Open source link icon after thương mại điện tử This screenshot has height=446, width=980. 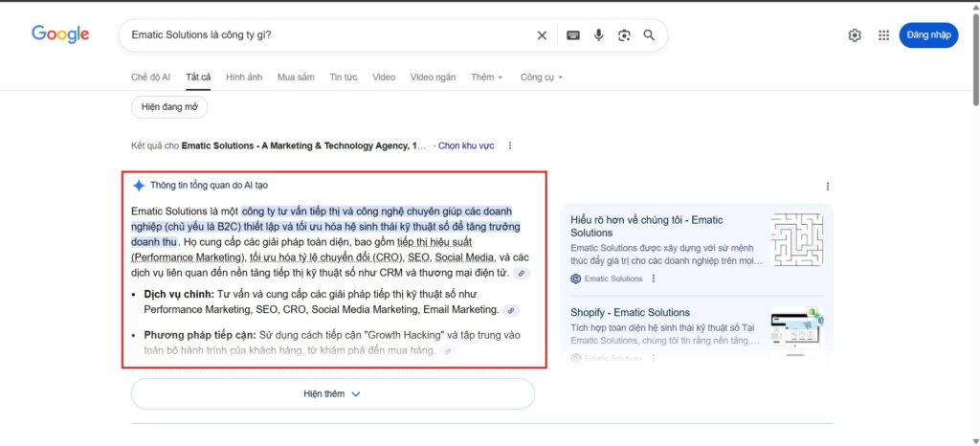click(522, 273)
